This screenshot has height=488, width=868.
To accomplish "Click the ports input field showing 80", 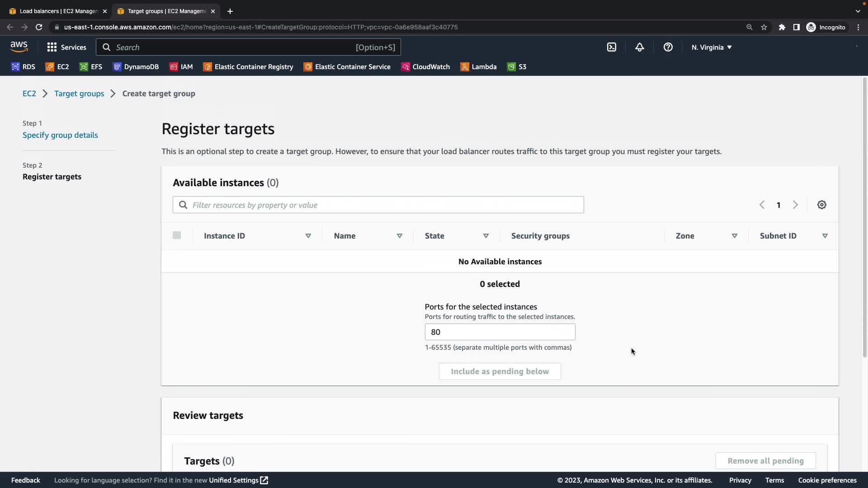I will (500, 332).
